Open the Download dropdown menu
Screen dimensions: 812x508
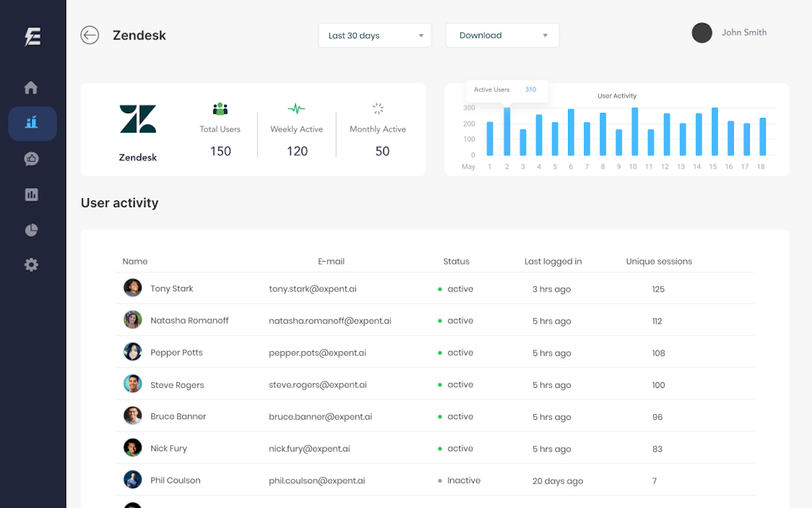pos(502,36)
